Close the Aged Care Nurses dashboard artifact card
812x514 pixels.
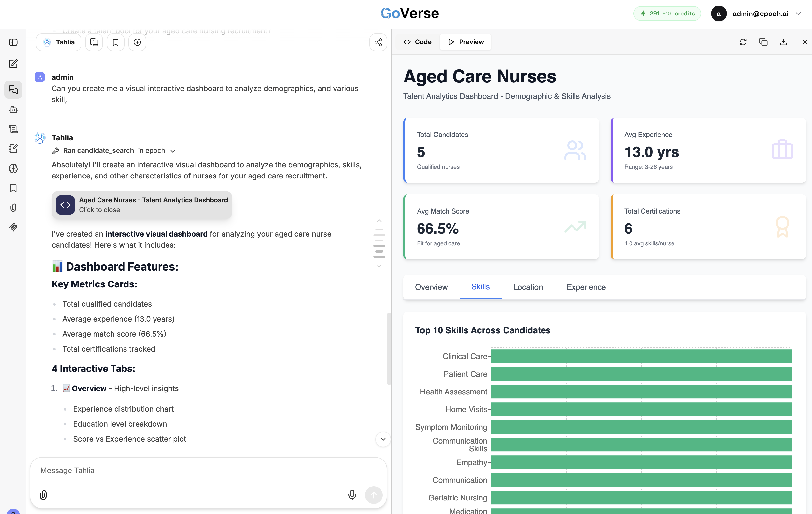click(x=142, y=205)
